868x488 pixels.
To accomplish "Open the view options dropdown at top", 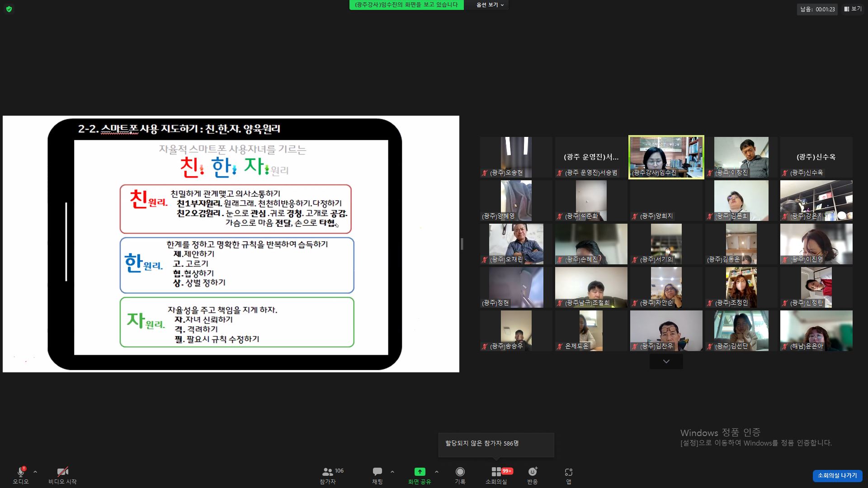I will [x=490, y=5].
